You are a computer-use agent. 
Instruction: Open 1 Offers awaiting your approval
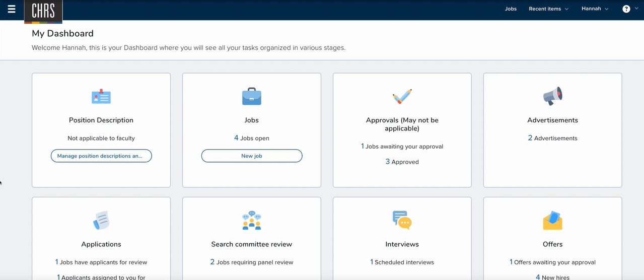tap(552, 262)
